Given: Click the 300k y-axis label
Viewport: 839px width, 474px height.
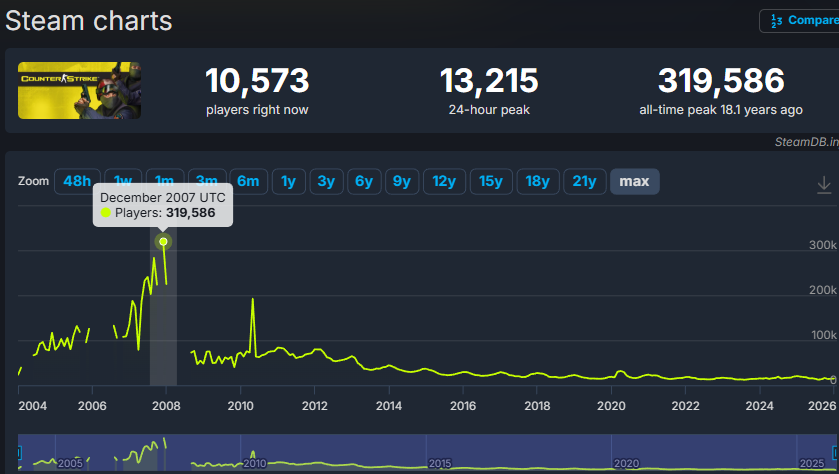Looking at the screenshot, I should (822, 245).
